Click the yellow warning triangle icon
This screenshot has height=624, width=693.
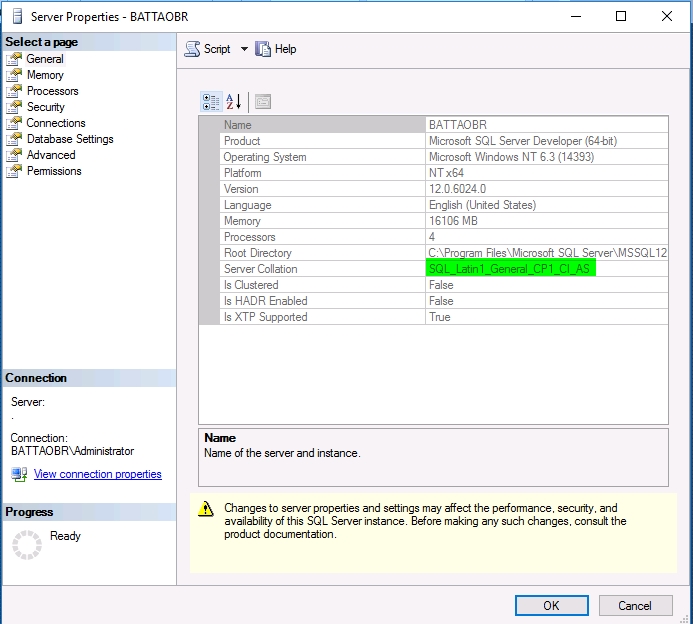click(206, 509)
